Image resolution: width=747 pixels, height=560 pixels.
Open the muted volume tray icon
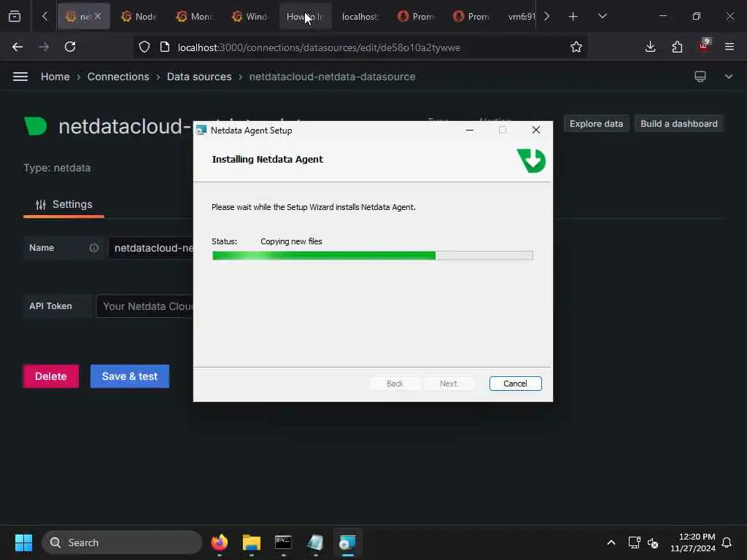pyautogui.click(x=653, y=543)
